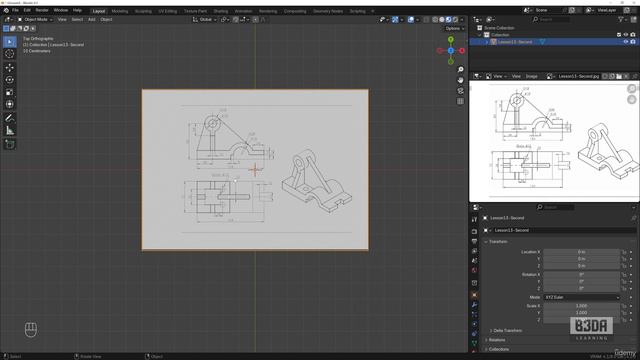Expand Lesson13-Second in outliner tree
Image resolution: width=640 pixels, height=360 pixels.
[487, 42]
